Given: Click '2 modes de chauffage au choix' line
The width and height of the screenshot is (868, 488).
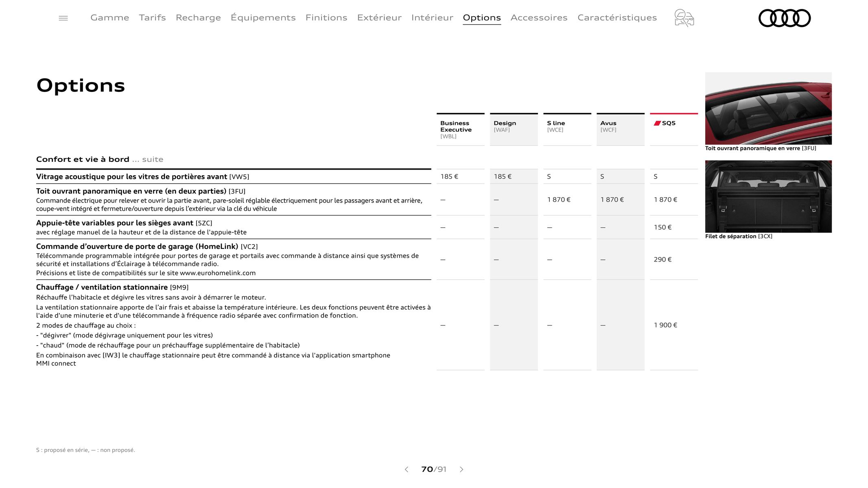Looking at the screenshot, I should 86,325.
